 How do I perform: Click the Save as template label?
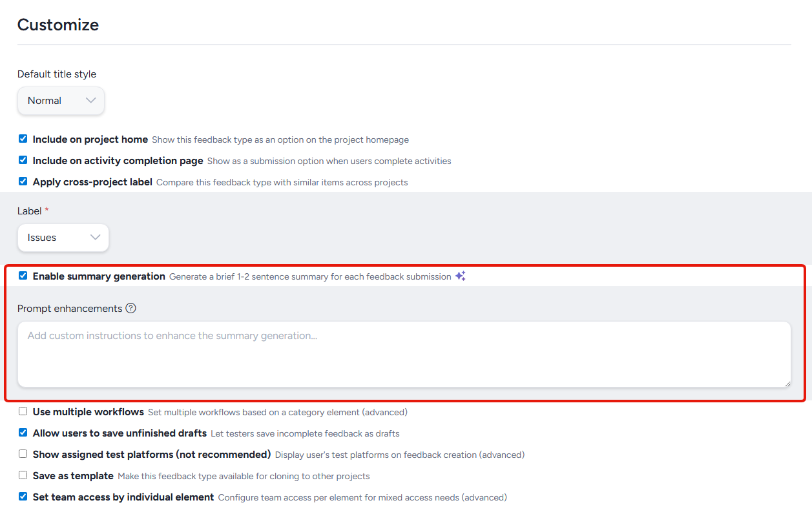click(73, 476)
